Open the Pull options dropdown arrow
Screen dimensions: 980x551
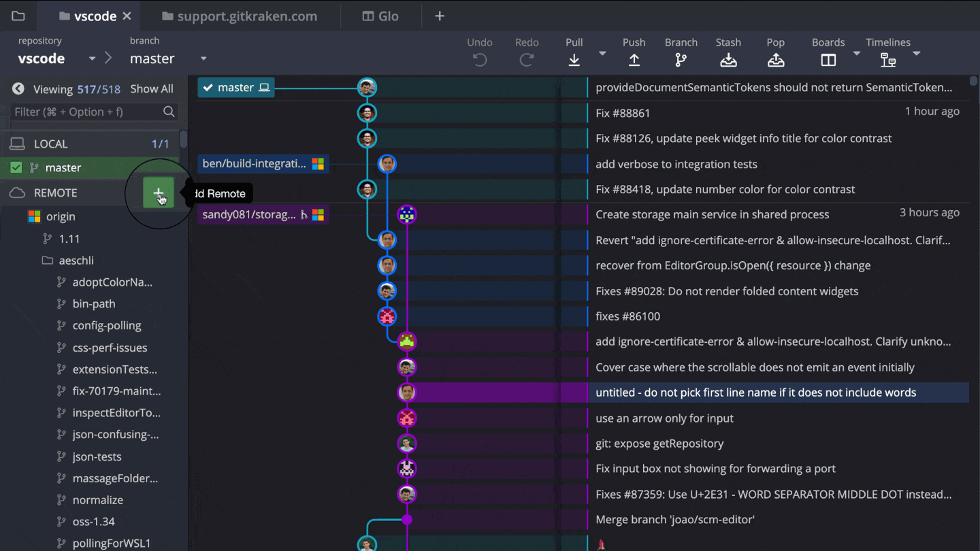click(x=602, y=53)
